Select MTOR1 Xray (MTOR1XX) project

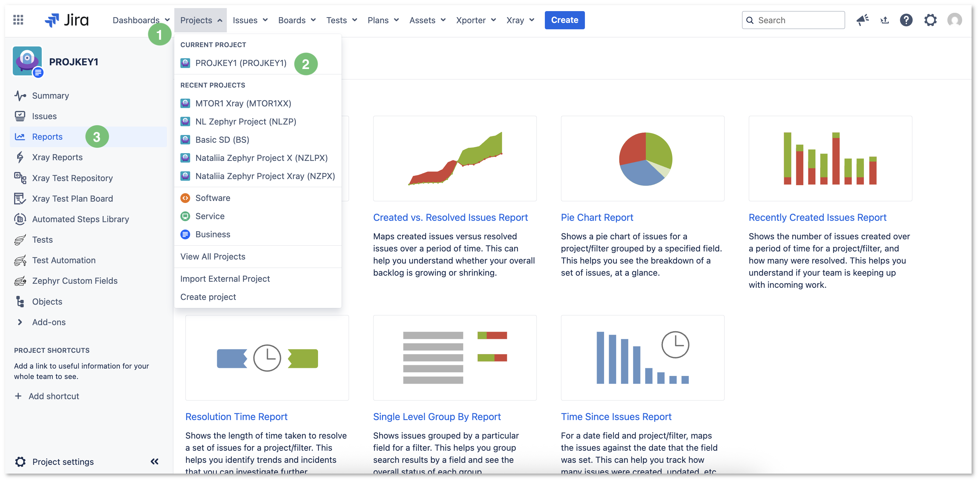pyautogui.click(x=257, y=103)
